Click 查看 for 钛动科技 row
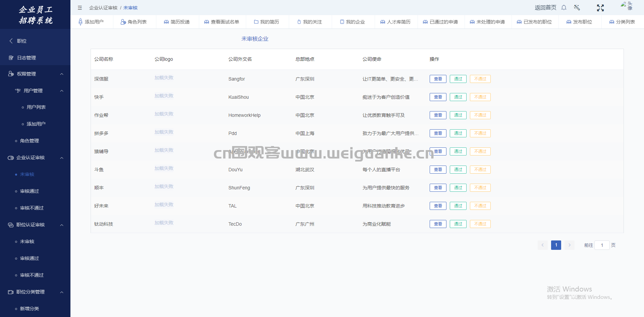 pos(438,224)
